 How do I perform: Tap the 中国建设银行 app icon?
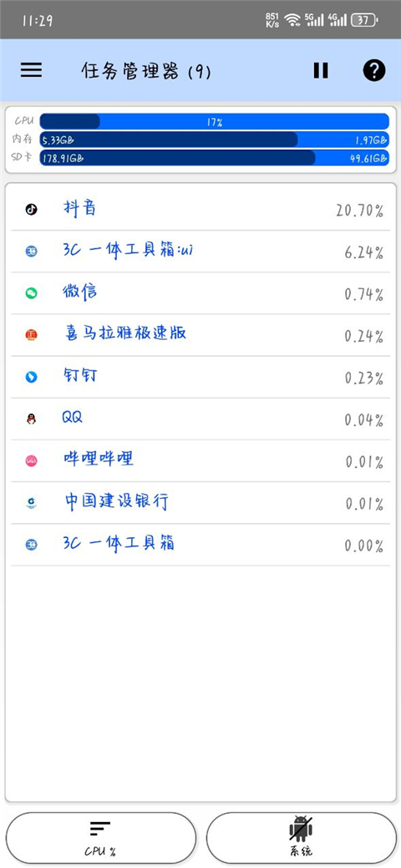[x=32, y=503]
